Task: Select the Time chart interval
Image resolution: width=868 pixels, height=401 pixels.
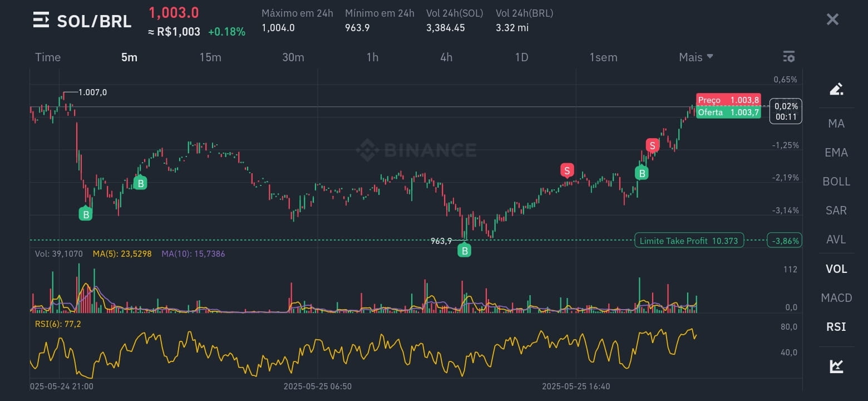Action: pyautogui.click(x=48, y=57)
